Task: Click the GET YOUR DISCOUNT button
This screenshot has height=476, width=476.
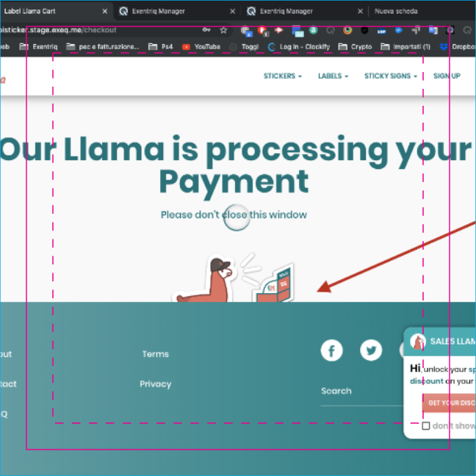Action: (x=450, y=403)
